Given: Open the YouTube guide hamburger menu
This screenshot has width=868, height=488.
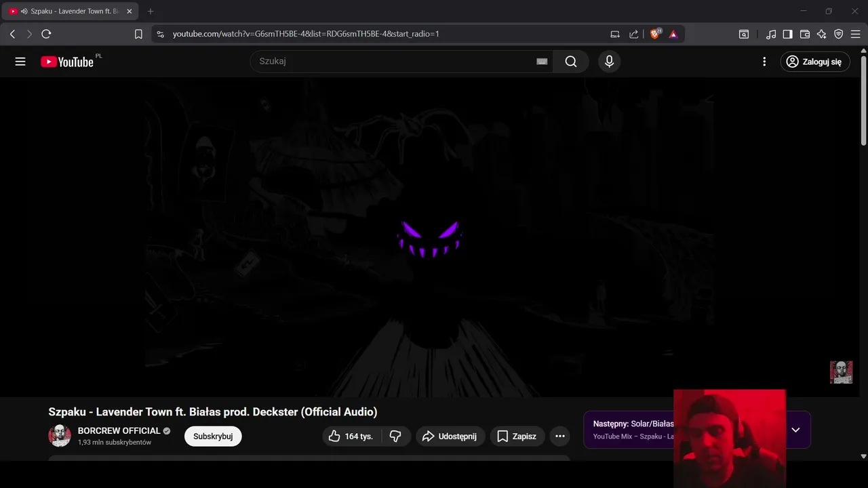Looking at the screenshot, I should [x=20, y=62].
